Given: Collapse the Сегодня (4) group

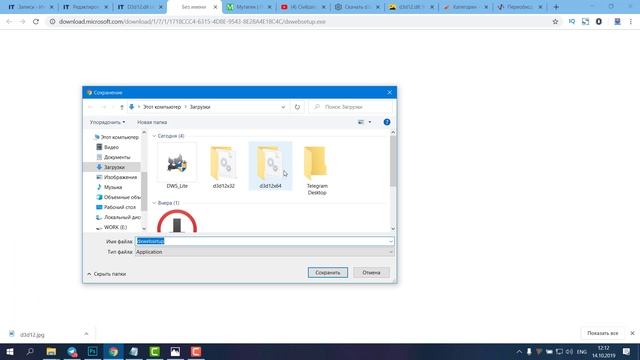Looking at the screenshot, I should 154,136.
